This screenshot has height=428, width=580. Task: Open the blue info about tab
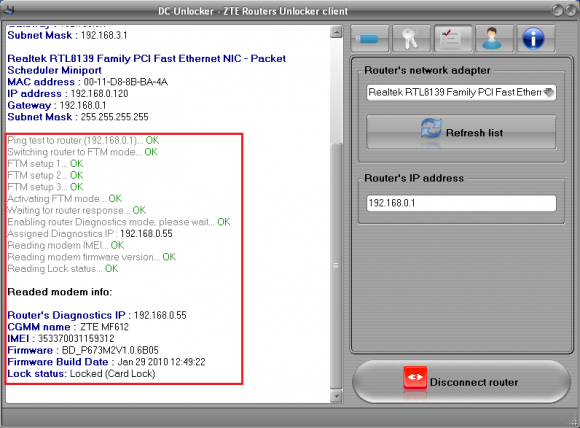[x=536, y=38]
